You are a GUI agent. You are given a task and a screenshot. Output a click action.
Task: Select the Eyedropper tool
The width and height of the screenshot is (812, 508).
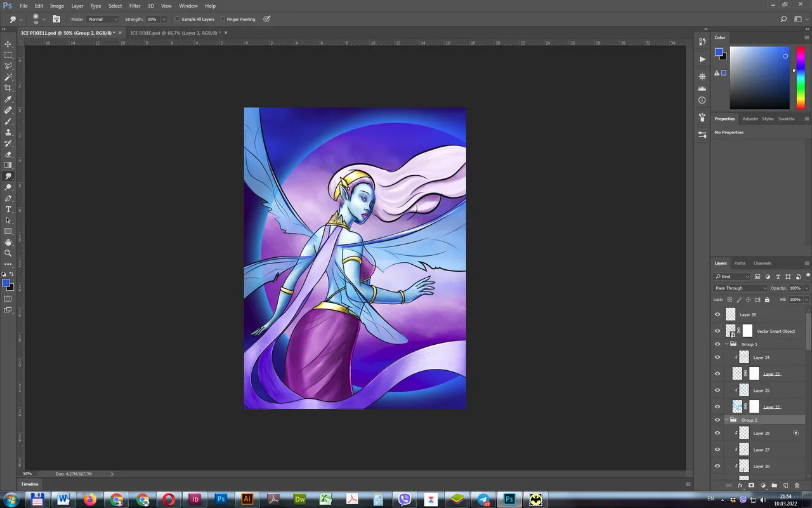(8, 99)
